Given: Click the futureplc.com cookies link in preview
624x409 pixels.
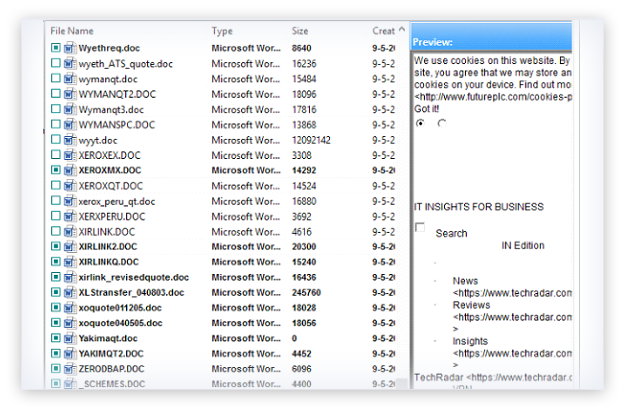Looking at the screenshot, I should point(493,97).
